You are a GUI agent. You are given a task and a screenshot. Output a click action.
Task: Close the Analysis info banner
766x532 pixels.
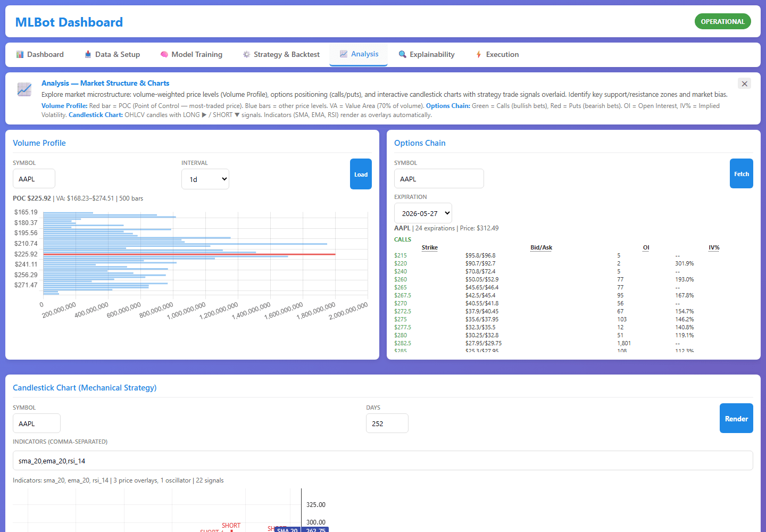pyautogui.click(x=744, y=84)
